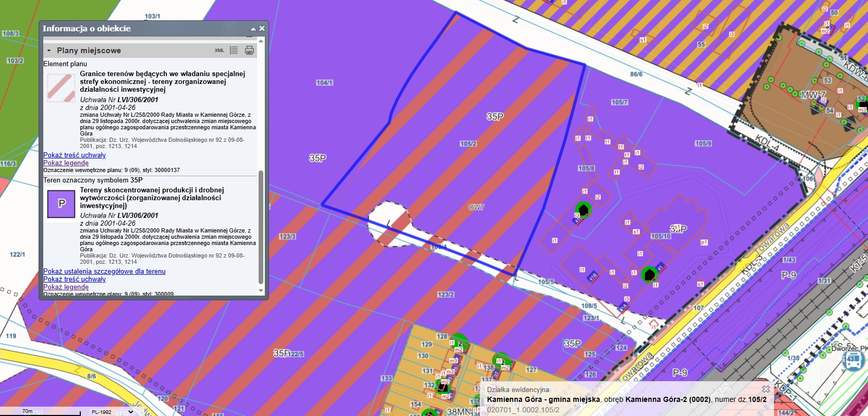Collapse the Informacja o obiekcie panel with arrow
The width and height of the screenshot is (868, 416).
(253, 29)
